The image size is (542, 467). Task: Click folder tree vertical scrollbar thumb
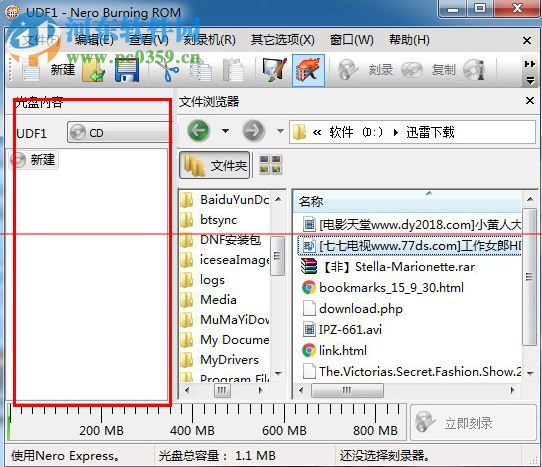(x=278, y=256)
